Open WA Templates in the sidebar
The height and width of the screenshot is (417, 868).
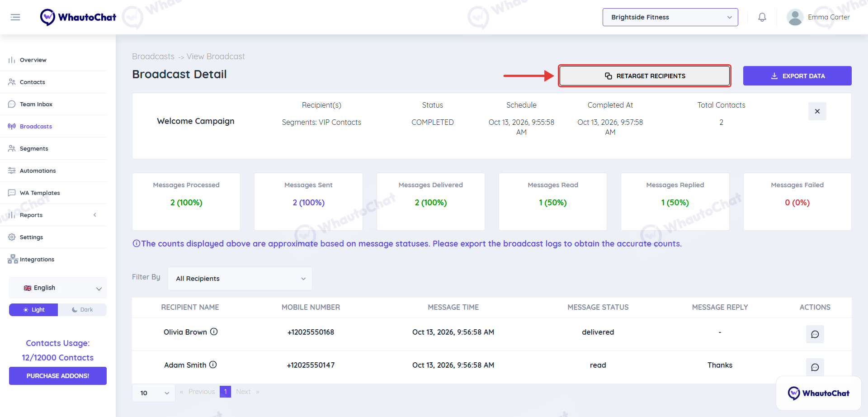pos(40,193)
